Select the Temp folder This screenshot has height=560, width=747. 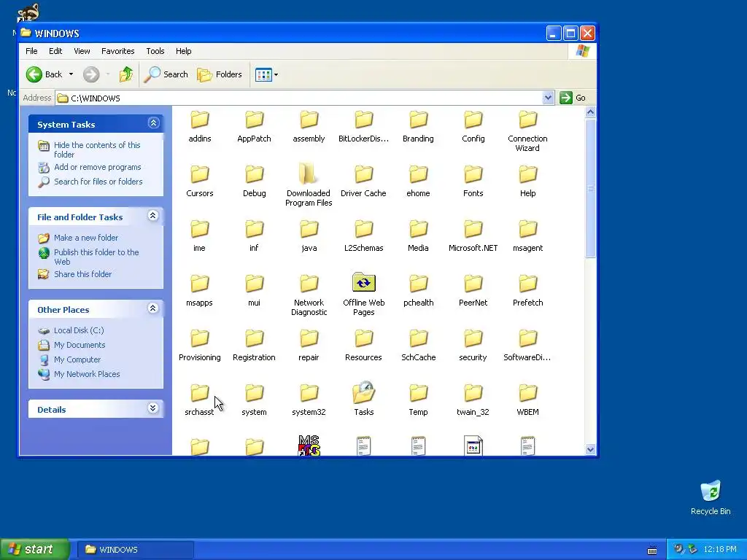point(418,400)
